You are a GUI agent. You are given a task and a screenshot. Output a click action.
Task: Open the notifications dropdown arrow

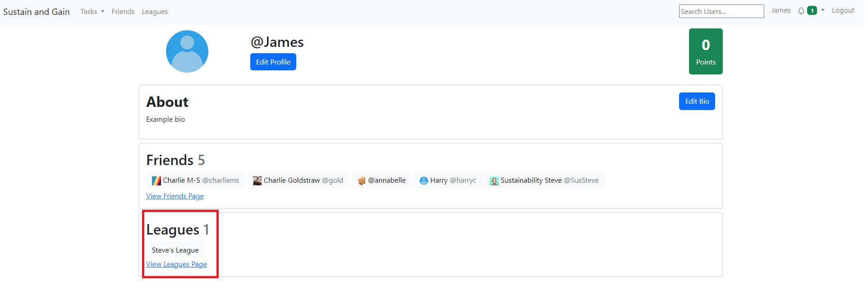coord(822,10)
